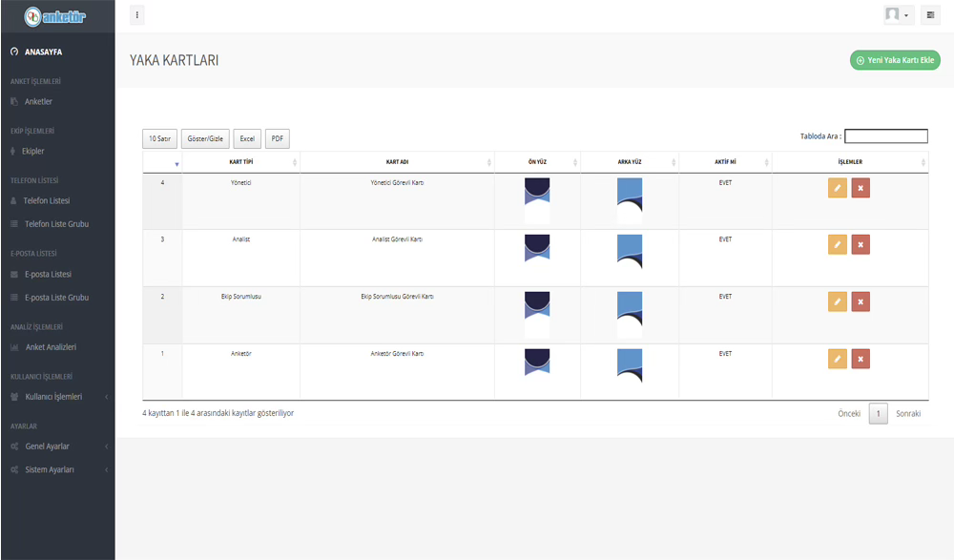Click the three-dot menu icon in top bar

(137, 15)
